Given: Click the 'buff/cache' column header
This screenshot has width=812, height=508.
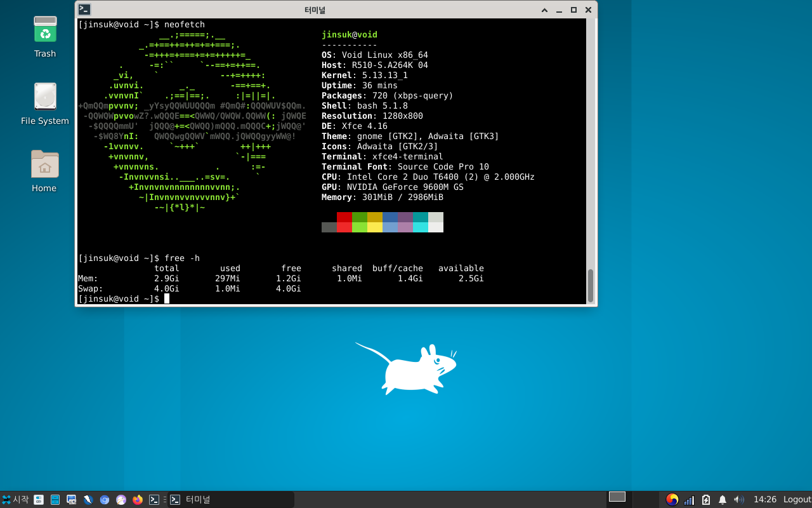Looking at the screenshot, I should point(398,269).
